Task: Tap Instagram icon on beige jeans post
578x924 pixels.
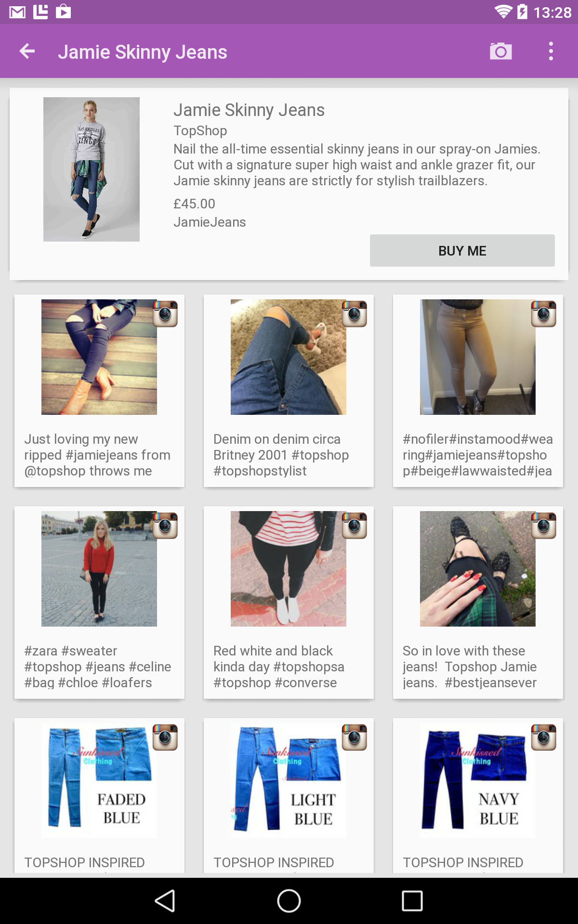Action: pos(544,314)
